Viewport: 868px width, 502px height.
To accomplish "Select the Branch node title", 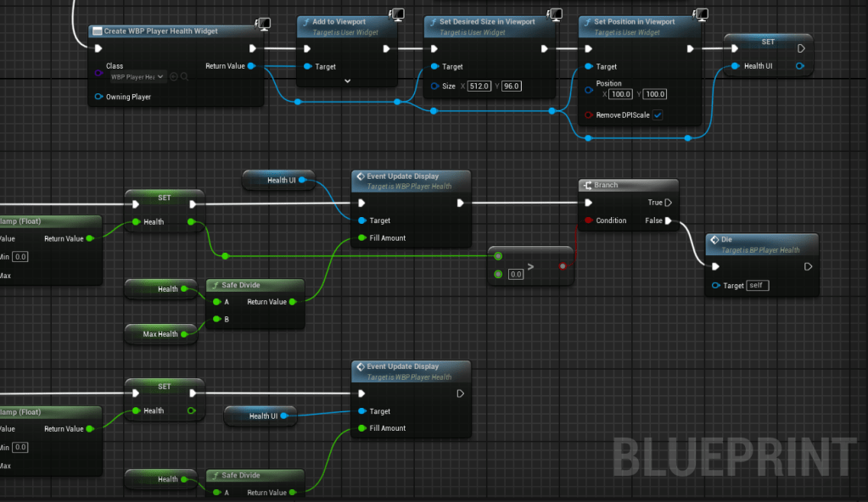I will point(606,185).
